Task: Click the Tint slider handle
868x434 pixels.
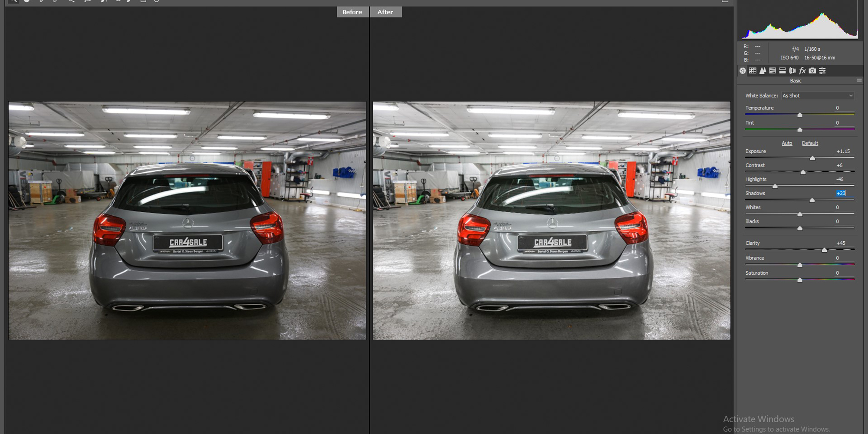Action: pyautogui.click(x=800, y=130)
